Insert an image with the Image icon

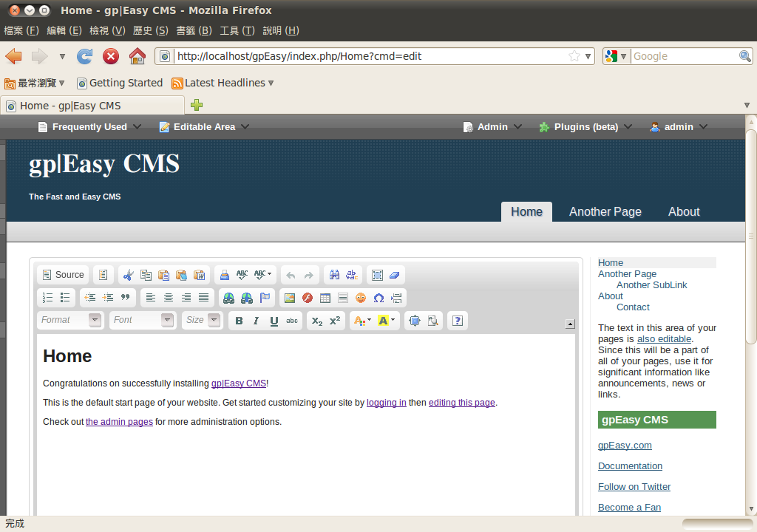[290, 298]
